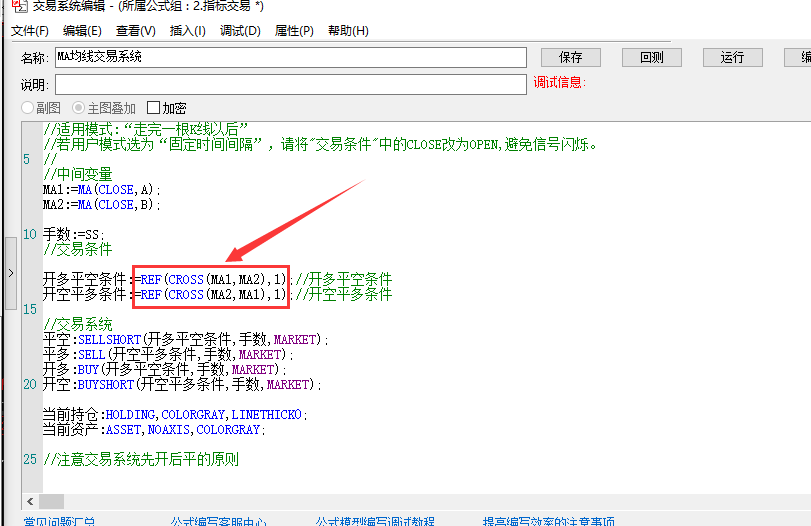Open the 公式编写客服中心 link
The image size is (811, 526).
(218, 521)
